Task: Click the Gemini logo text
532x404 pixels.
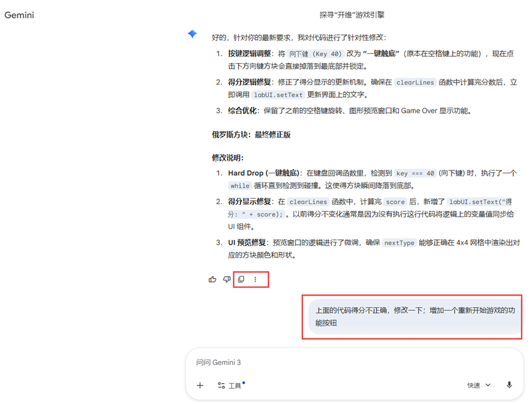Action: click(19, 15)
